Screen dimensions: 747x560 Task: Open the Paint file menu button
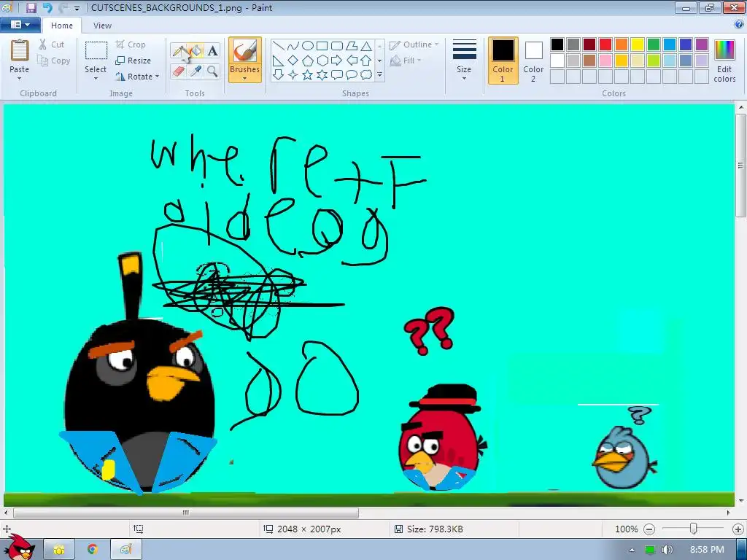pyautogui.click(x=20, y=25)
